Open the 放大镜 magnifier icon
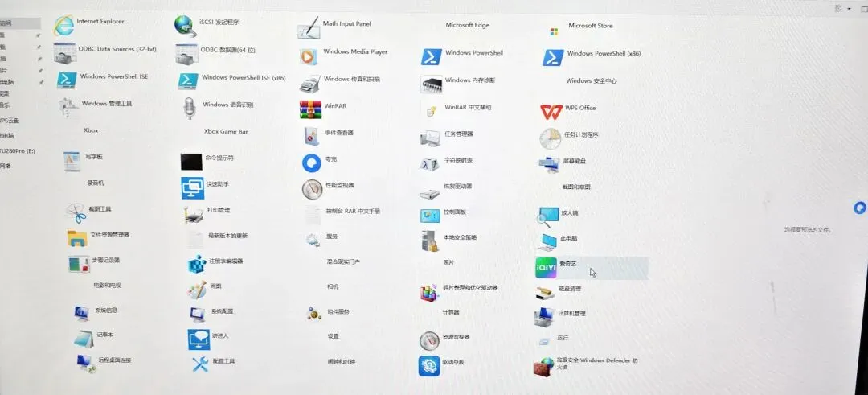The width and height of the screenshot is (868, 395). coord(549,216)
